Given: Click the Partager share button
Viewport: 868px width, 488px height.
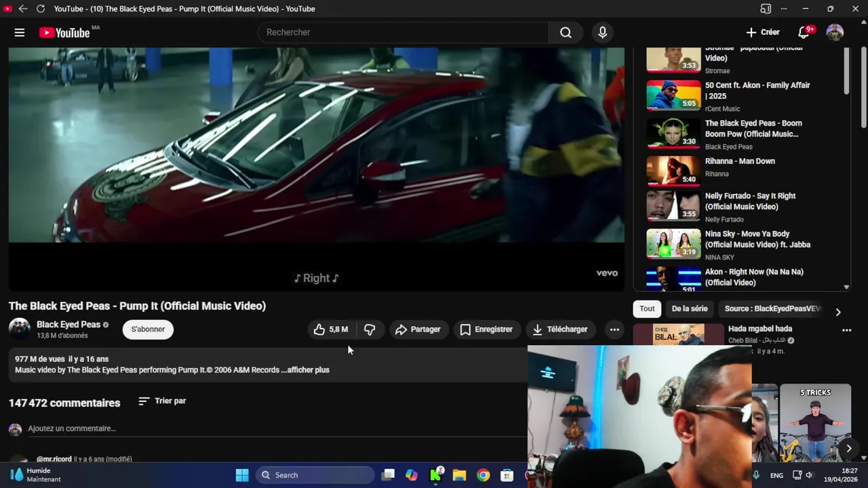Looking at the screenshot, I should pos(418,329).
